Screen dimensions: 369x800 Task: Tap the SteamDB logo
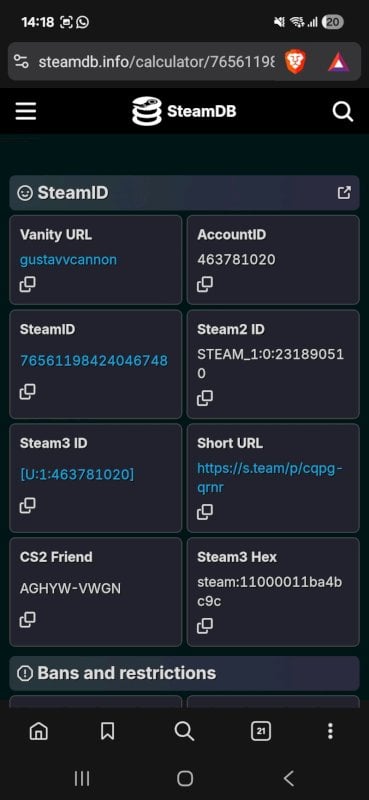tap(184, 111)
